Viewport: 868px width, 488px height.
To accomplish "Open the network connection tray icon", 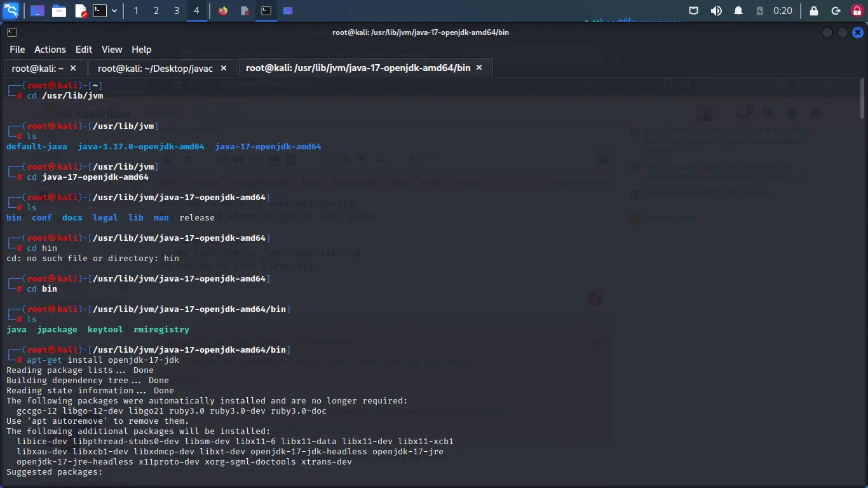I will pyautogui.click(x=694, y=11).
